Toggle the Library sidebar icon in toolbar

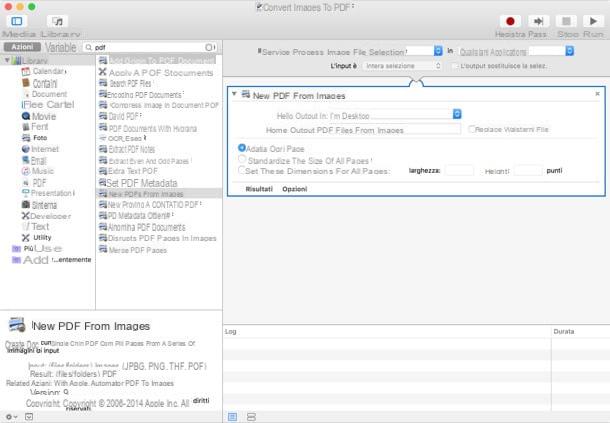(17, 21)
